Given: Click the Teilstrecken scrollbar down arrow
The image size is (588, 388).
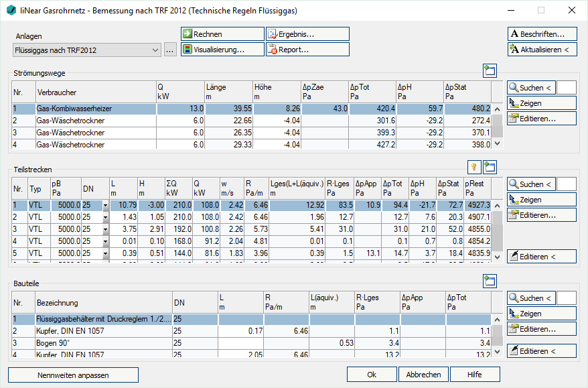Looking at the screenshot, I should [497, 257].
